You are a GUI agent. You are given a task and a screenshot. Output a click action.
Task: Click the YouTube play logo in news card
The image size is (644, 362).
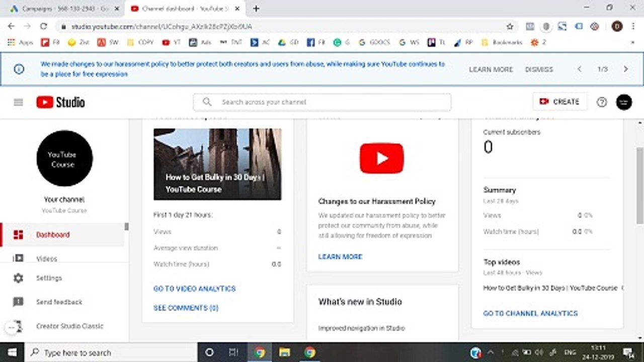click(x=381, y=158)
